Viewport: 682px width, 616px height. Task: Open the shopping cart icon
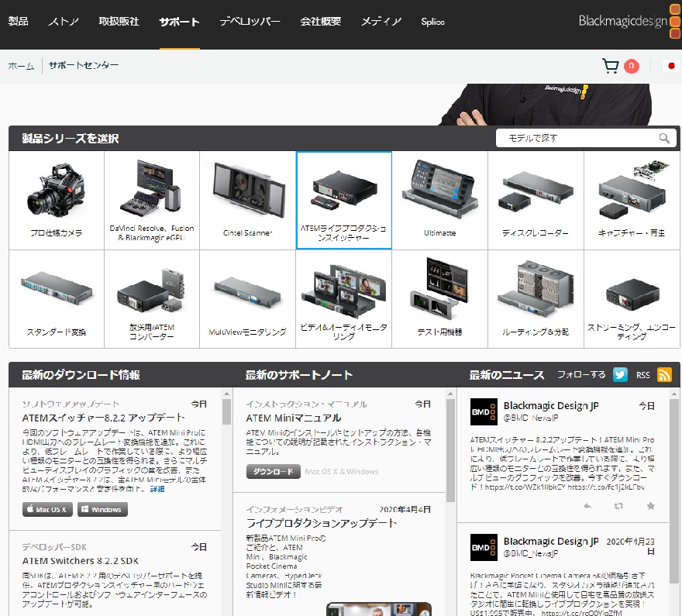[x=610, y=66]
